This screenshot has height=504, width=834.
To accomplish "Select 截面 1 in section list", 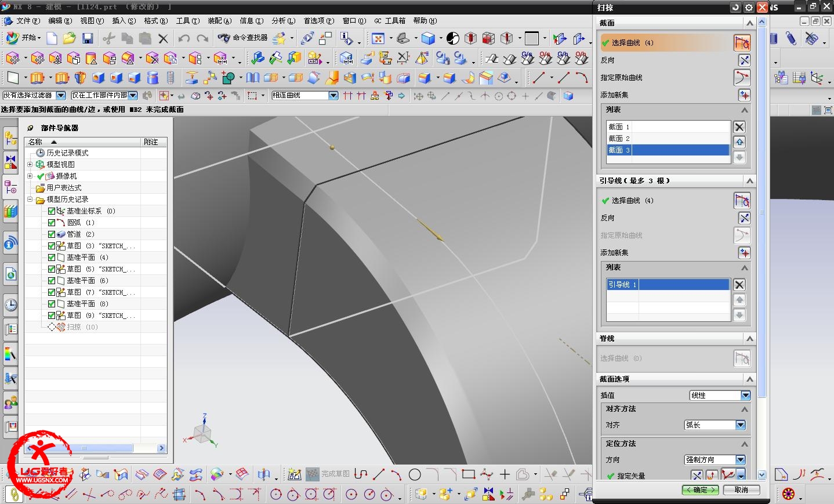I will click(x=668, y=127).
